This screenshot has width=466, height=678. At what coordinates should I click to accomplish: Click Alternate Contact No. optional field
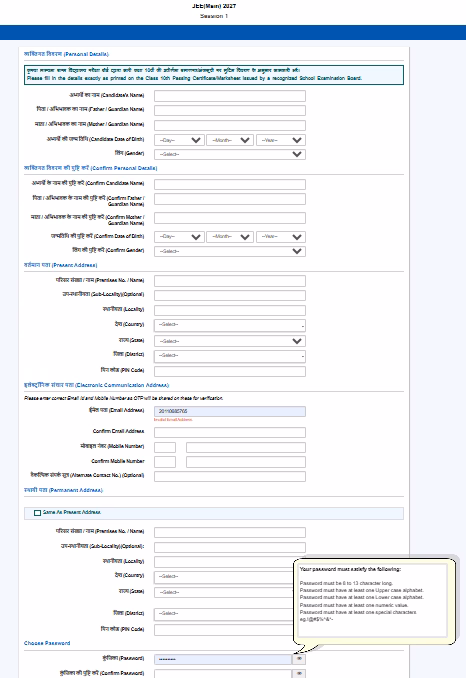pyautogui.click(x=230, y=477)
